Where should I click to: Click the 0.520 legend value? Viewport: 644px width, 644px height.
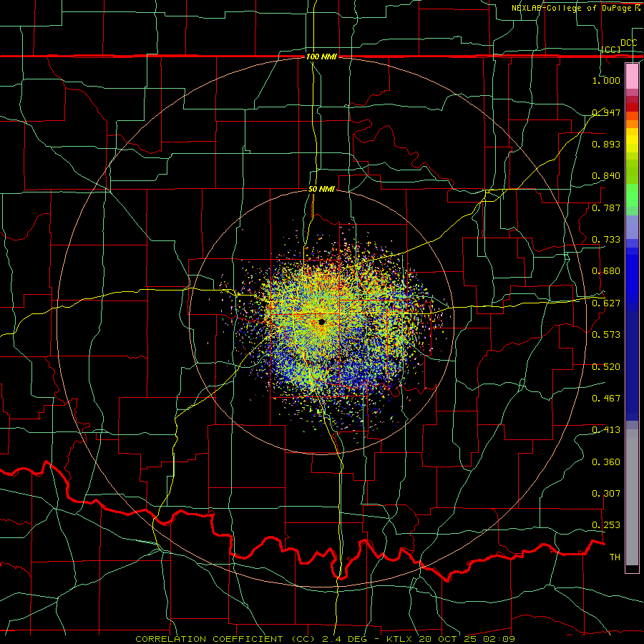pyautogui.click(x=606, y=366)
